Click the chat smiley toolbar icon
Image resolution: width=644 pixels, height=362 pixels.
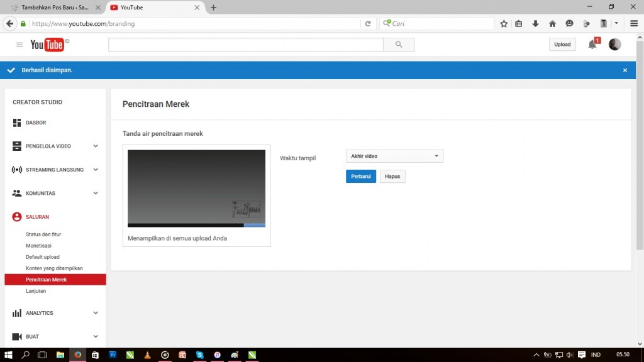point(569,24)
